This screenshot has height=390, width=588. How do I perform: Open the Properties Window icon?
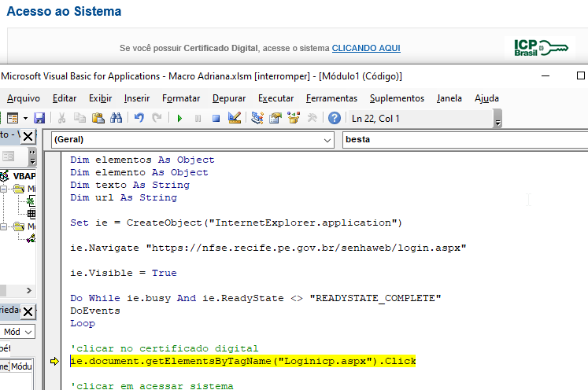pos(276,119)
